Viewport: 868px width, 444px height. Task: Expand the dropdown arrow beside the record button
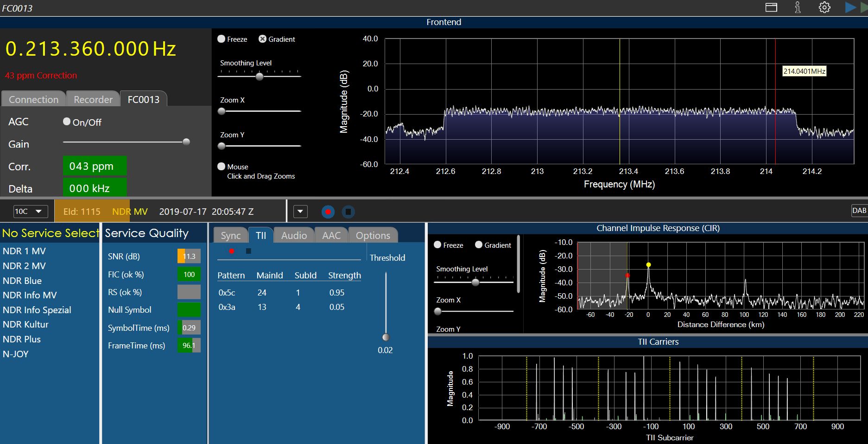(300, 212)
